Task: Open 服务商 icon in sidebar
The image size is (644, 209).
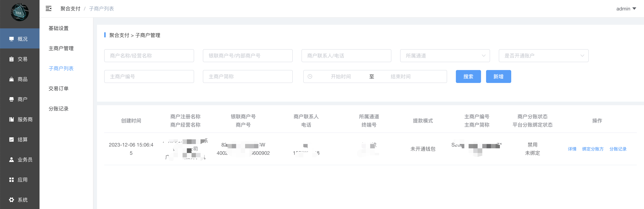Action: click(x=11, y=119)
